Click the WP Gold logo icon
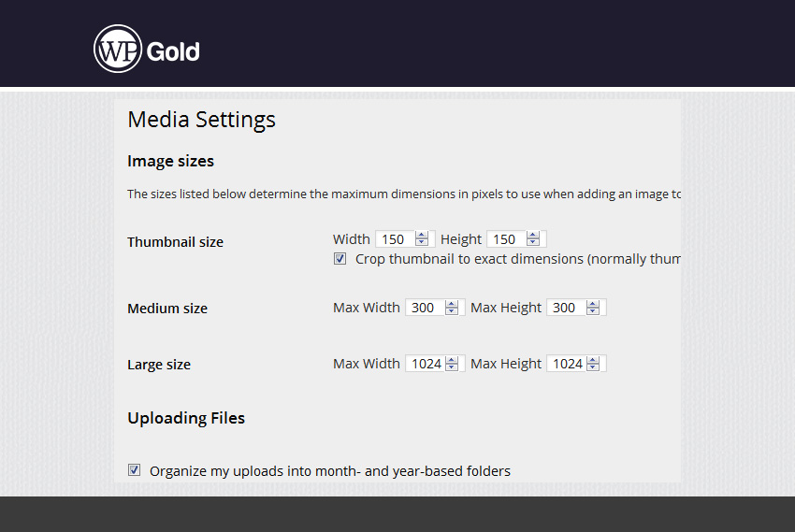Viewport: 795px width, 532px height. pyautogui.click(x=118, y=49)
